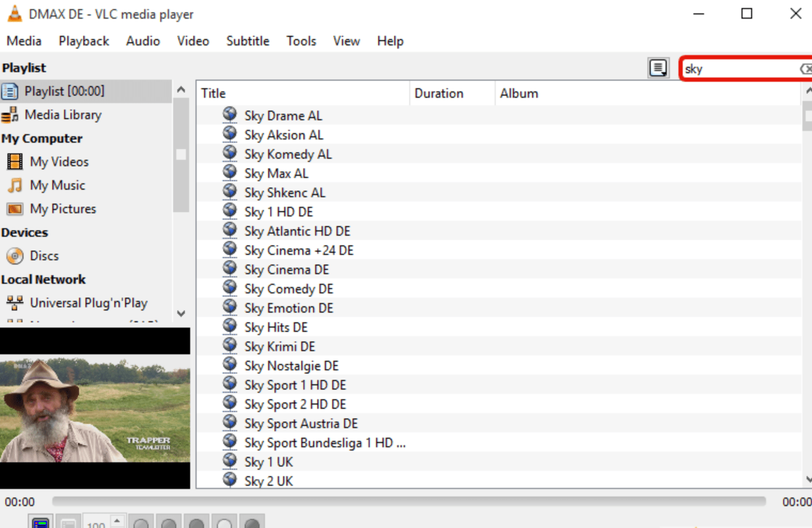
Task: Sort playlist by Album column header
Action: point(648,94)
